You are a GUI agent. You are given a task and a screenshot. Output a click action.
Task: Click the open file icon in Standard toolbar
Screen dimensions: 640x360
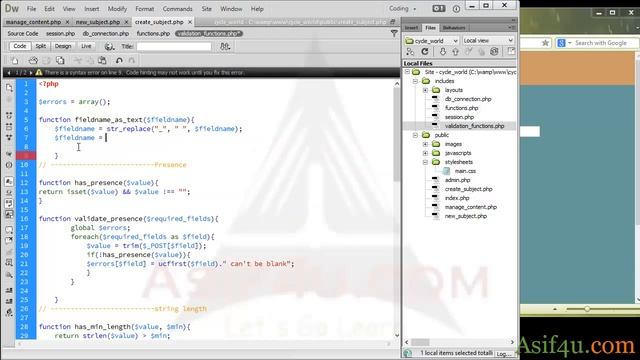33,60
